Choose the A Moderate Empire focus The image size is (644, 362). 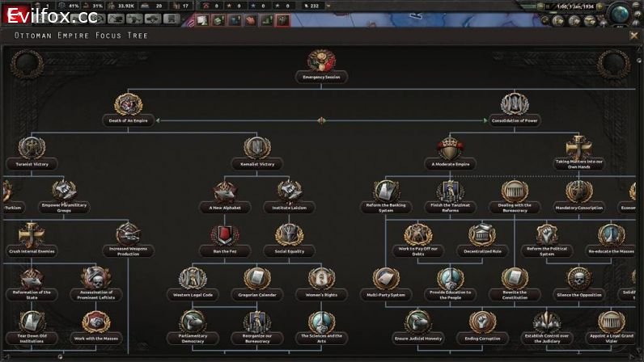(x=450, y=149)
